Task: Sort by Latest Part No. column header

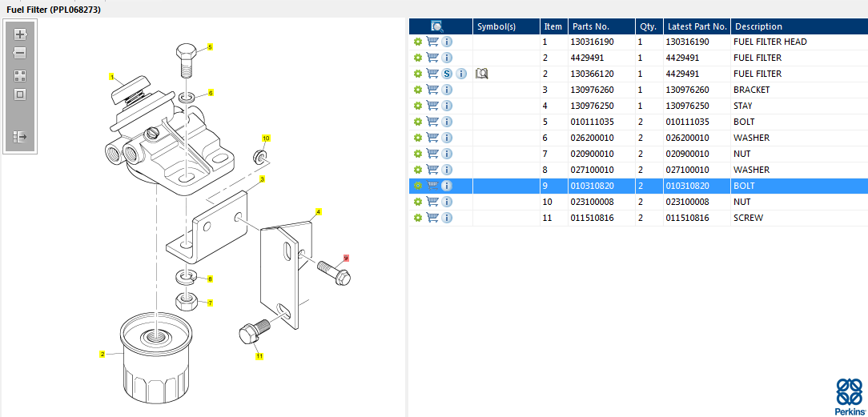Action: [x=697, y=26]
